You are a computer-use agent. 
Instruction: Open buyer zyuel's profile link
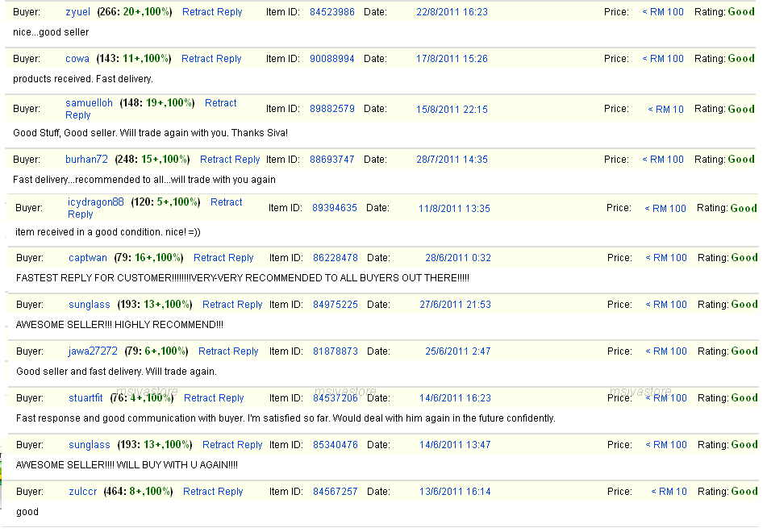pos(77,12)
